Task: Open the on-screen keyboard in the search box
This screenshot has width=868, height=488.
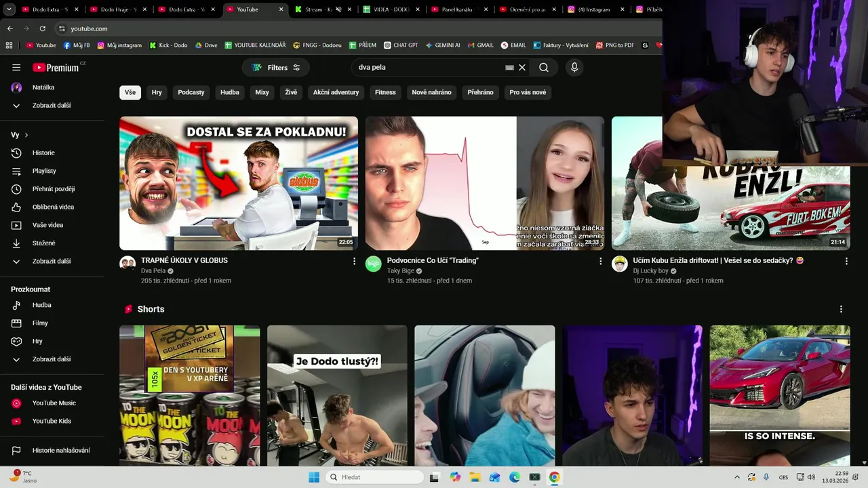Action: click(509, 68)
